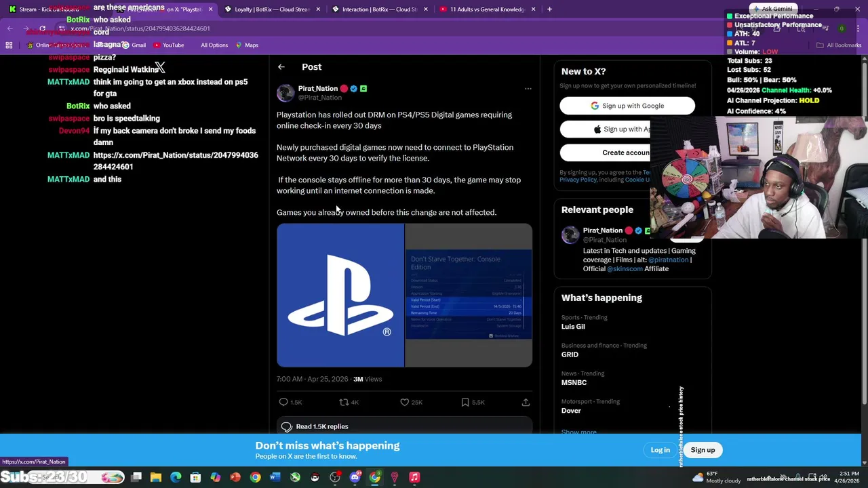The height and width of the screenshot is (488, 868).
Task: Open the Dover trending topic
Action: pyautogui.click(x=571, y=411)
